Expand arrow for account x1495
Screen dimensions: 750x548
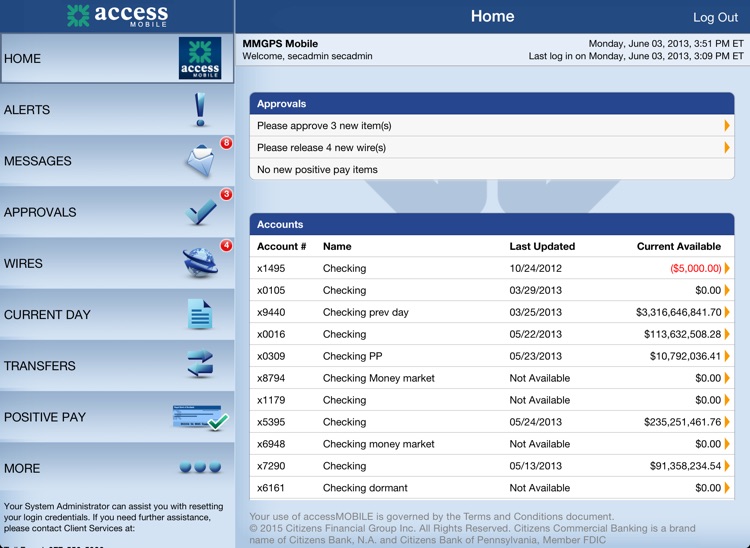[727, 268]
